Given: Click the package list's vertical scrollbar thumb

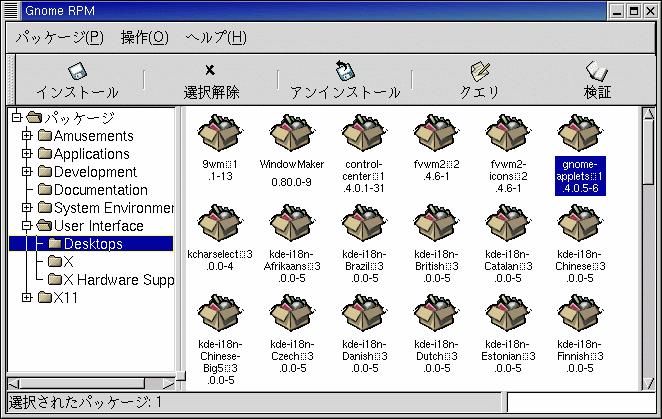Looking at the screenshot, I should 648,152.
